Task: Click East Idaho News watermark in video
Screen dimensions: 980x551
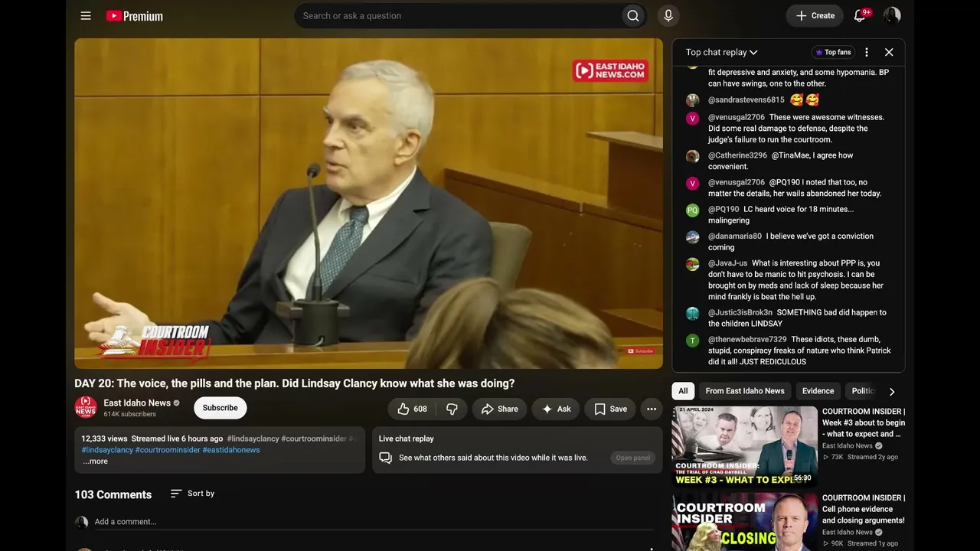Action: [610, 71]
